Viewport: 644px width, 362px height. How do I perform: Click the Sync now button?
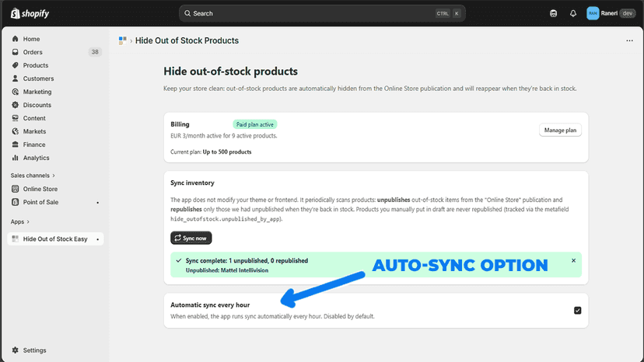(191, 238)
